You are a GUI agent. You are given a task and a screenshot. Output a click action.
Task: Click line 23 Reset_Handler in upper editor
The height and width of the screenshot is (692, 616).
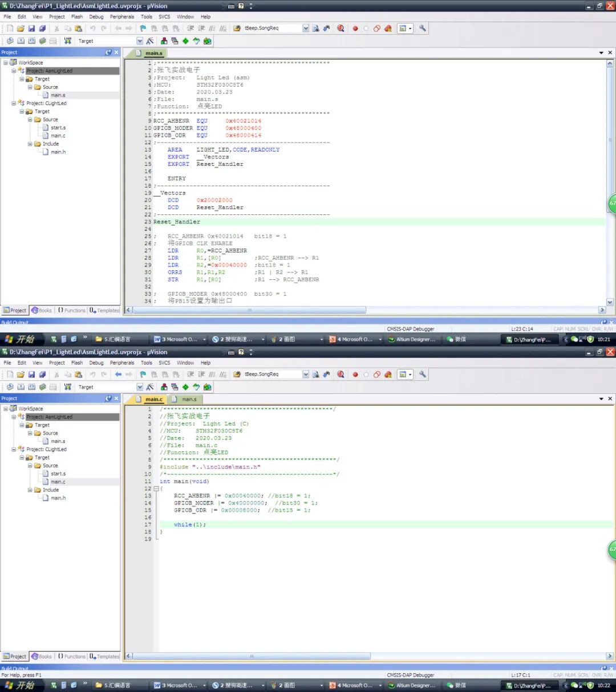click(176, 222)
